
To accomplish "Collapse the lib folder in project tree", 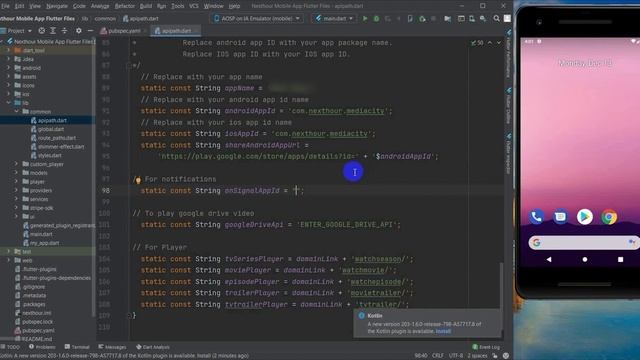I will 9,103.
